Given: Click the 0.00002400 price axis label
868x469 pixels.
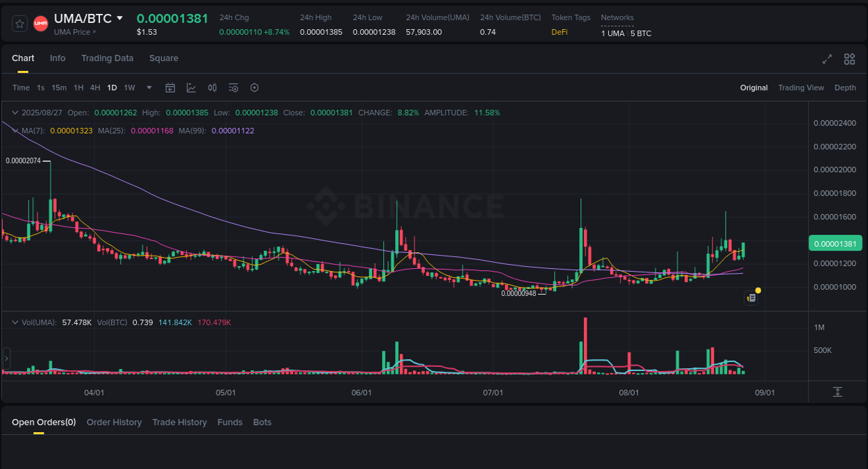Looking at the screenshot, I should 835,123.
